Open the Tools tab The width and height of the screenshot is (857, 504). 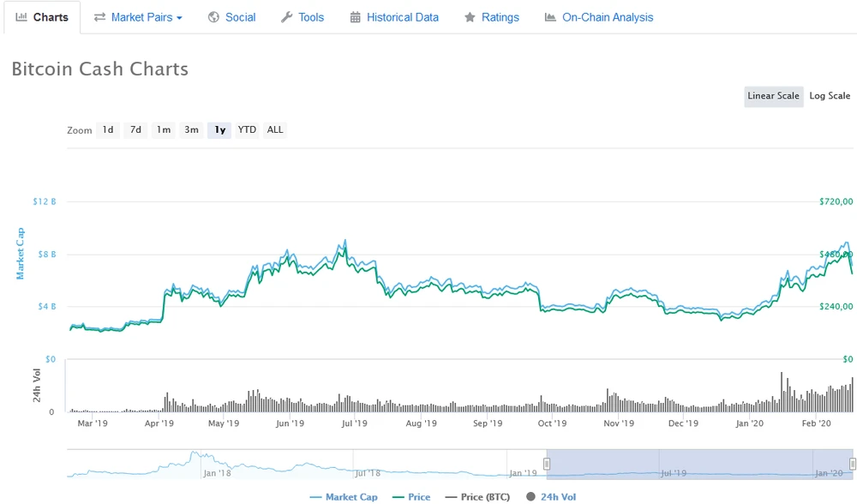click(x=303, y=17)
